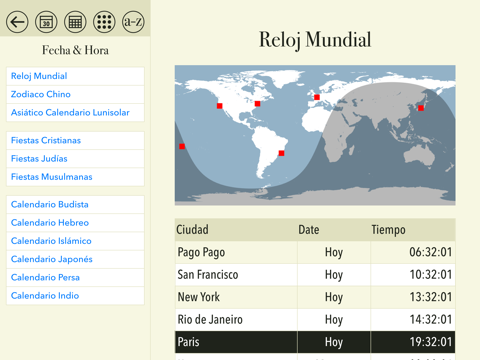Click the Fecha & Hora sidebar heading

click(x=75, y=50)
